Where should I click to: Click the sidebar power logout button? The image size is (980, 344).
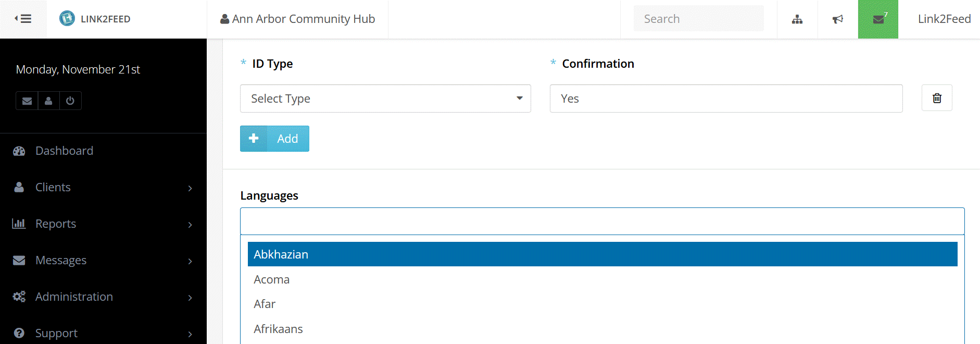(70, 101)
